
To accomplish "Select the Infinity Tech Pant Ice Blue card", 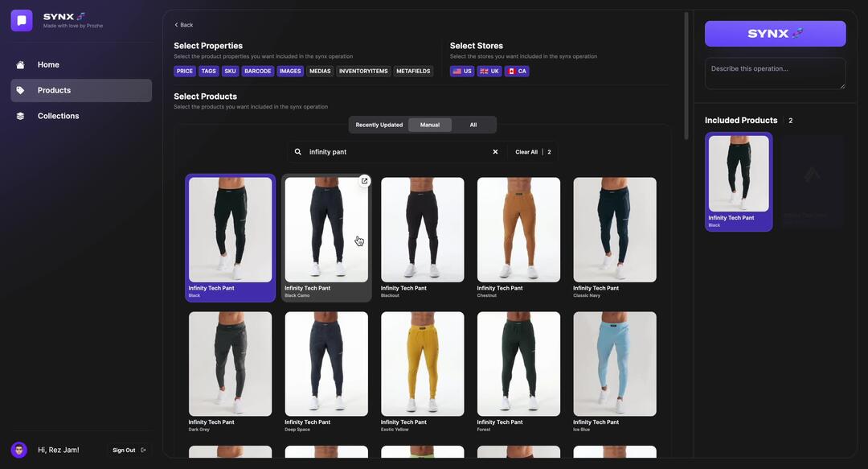I will tap(615, 372).
